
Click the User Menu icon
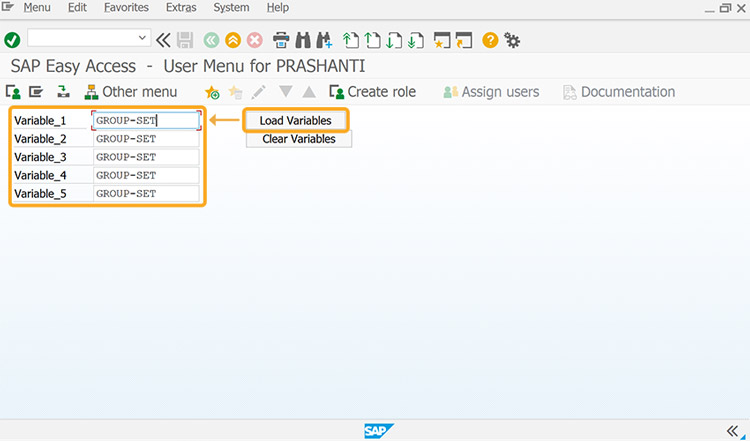coord(13,92)
